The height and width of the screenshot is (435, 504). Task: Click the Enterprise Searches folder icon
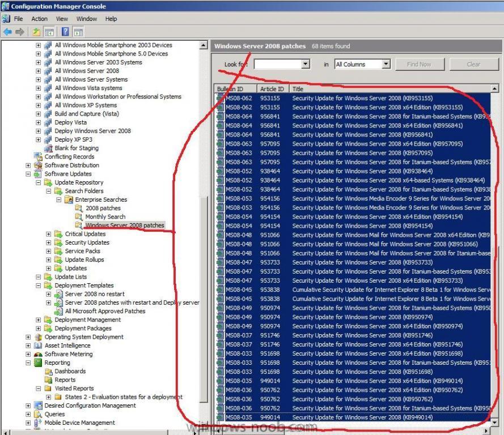[x=69, y=200]
